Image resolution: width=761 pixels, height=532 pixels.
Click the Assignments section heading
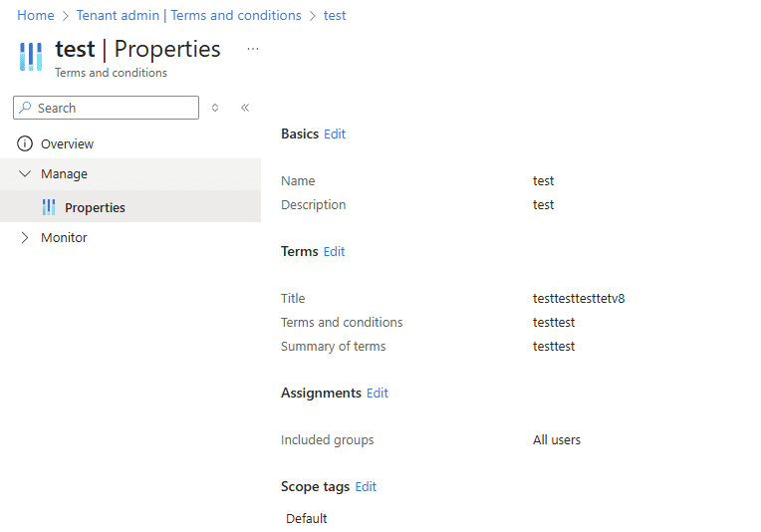click(x=321, y=393)
